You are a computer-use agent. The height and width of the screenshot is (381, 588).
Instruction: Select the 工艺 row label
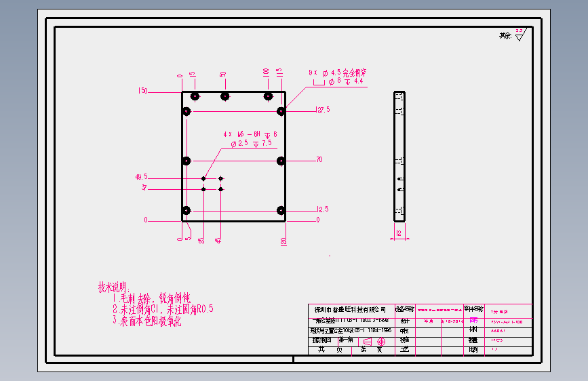[x=405, y=350]
